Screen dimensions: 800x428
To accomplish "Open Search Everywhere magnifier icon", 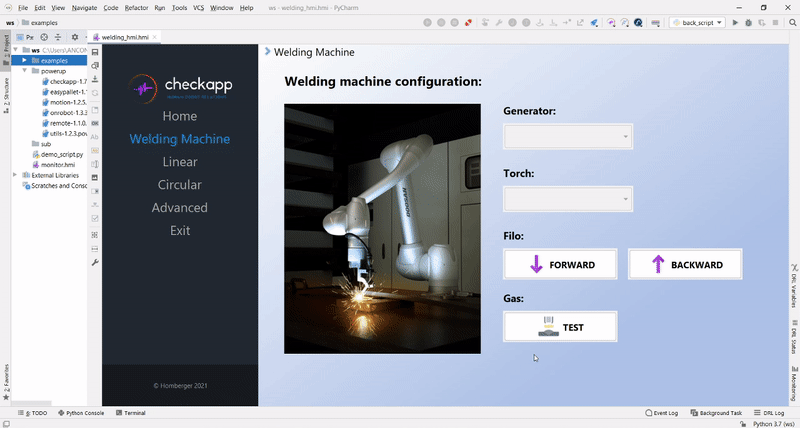I will click(x=792, y=22).
